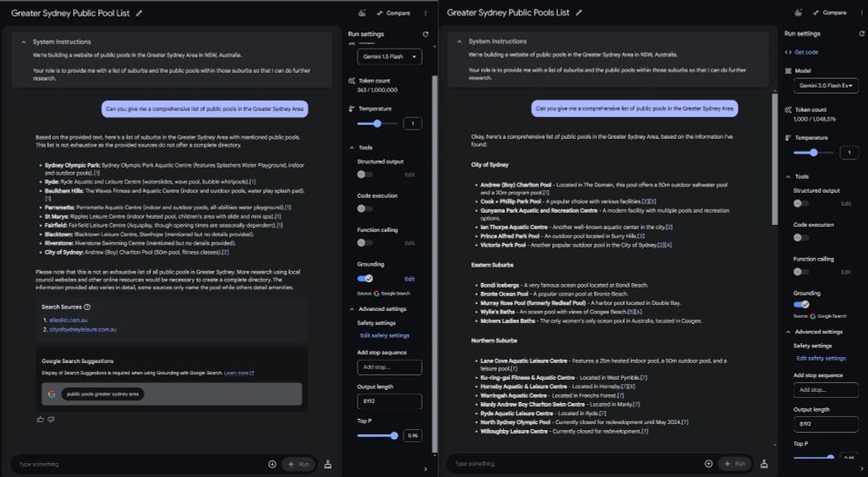Open Edit safety settings in right panel
The width and height of the screenshot is (868, 477).
821,359
